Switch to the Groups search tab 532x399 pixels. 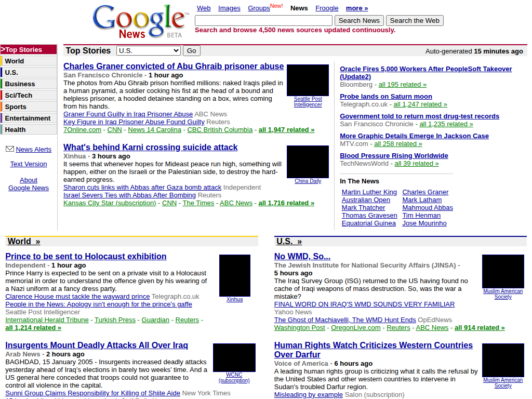(x=259, y=8)
